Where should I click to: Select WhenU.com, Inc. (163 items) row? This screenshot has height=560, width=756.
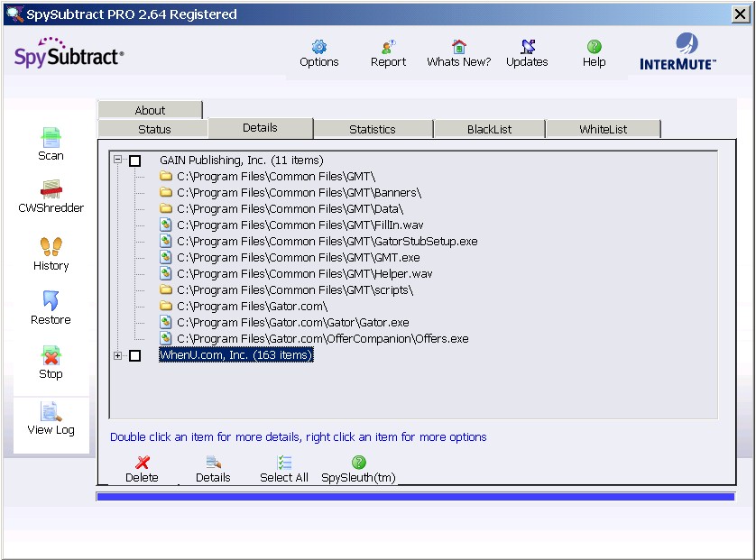tap(236, 355)
